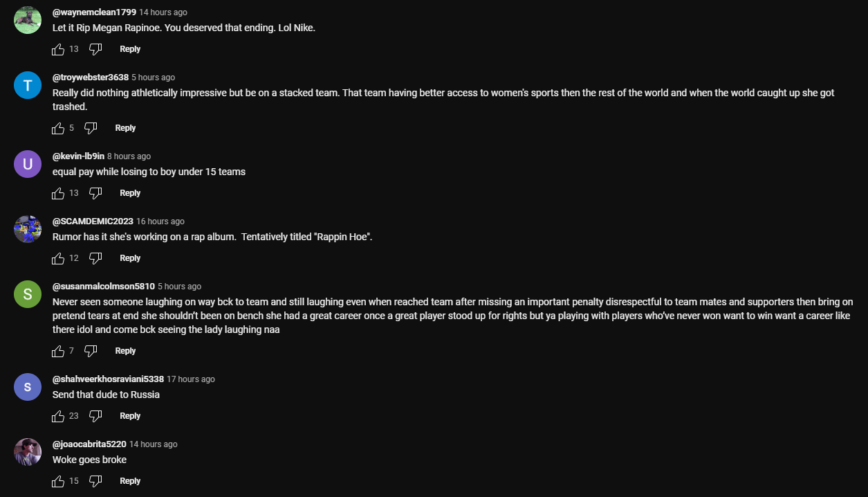Screen dimensions: 868x497
Task: Dislike @troywebster3638's comment
Action: [x=91, y=128]
